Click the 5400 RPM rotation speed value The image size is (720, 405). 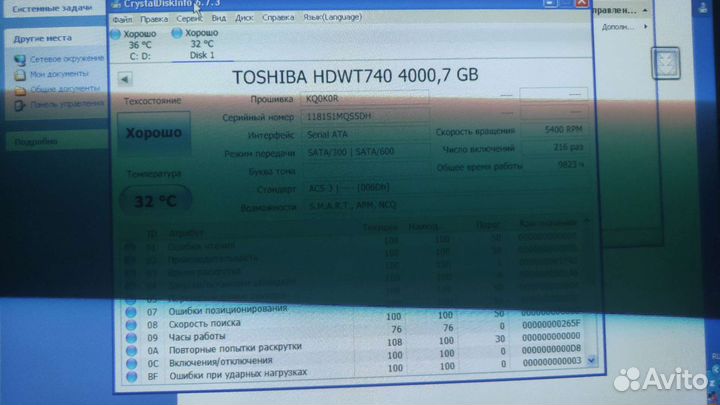click(555, 129)
